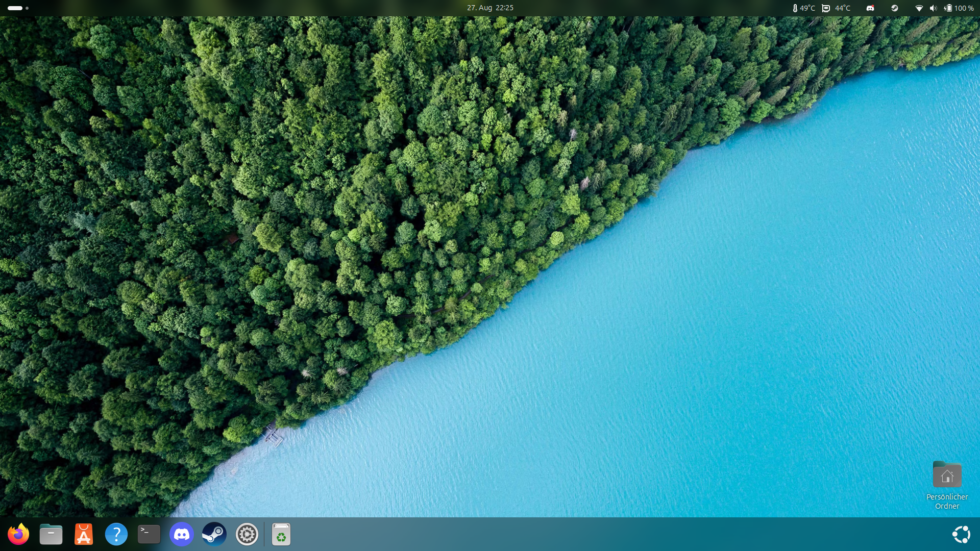Launch Firefox from the dock
This screenshot has height=551, width=980.
click(x=18, y=534)
